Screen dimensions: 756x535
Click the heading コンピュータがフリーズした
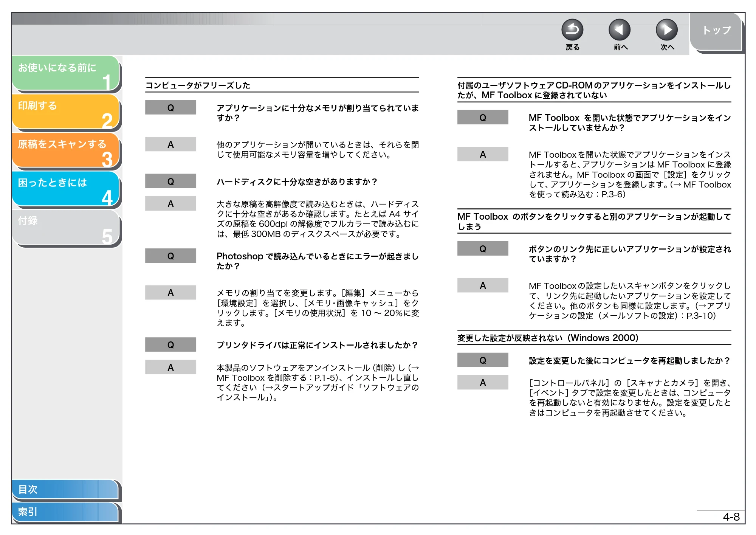coord(198,85)
